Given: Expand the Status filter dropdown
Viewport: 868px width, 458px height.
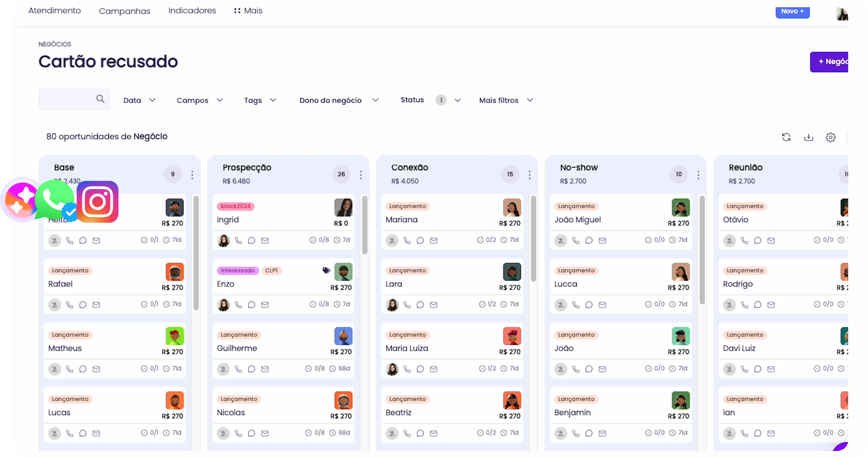Looking at the screenshot, I should click(x=457, y=100).
